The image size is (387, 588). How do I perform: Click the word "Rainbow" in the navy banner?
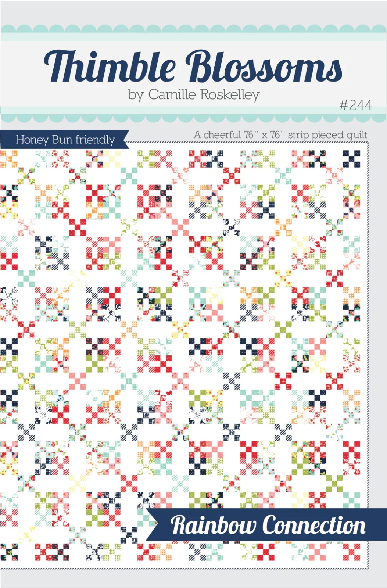coord(213,525)
